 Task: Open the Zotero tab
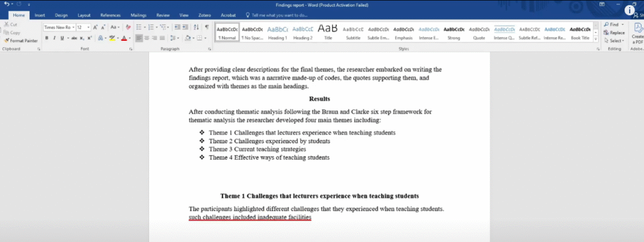click(x=204, y=15)
